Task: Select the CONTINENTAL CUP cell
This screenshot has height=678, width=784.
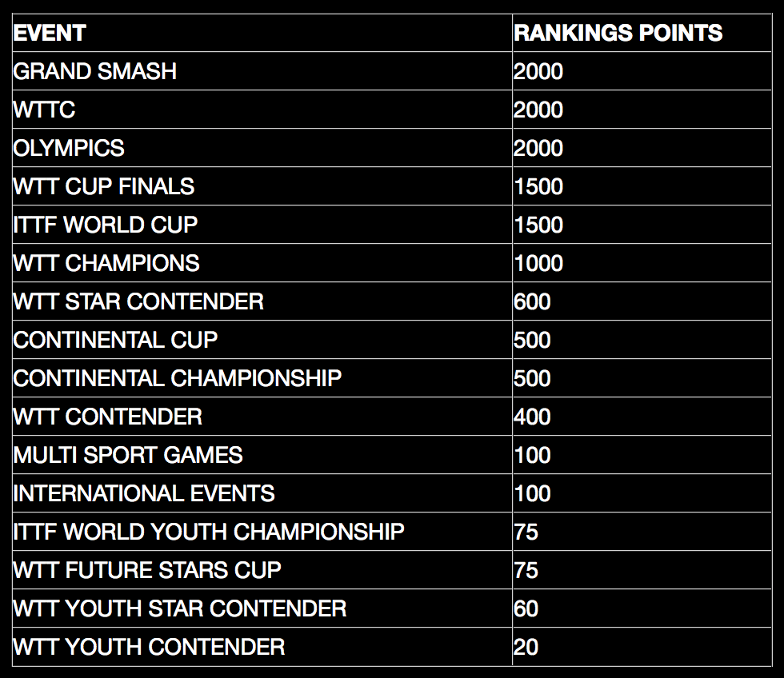Action: pos(115,340)
